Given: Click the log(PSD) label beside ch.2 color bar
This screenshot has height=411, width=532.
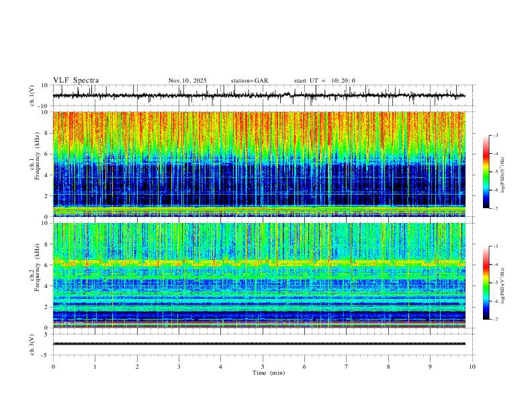Looking at the screenshot, I should [502, 285].
